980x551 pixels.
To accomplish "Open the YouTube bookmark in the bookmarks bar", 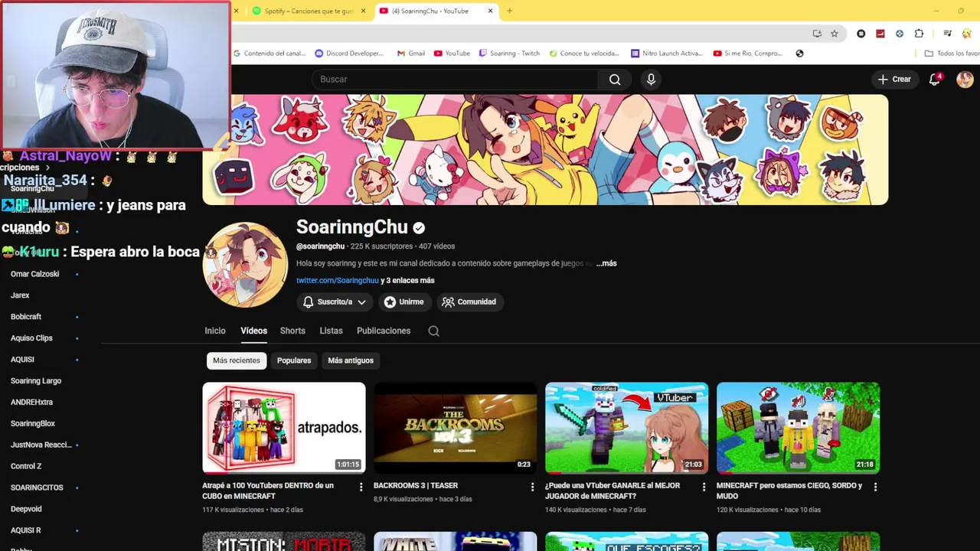I will [452, 54].
